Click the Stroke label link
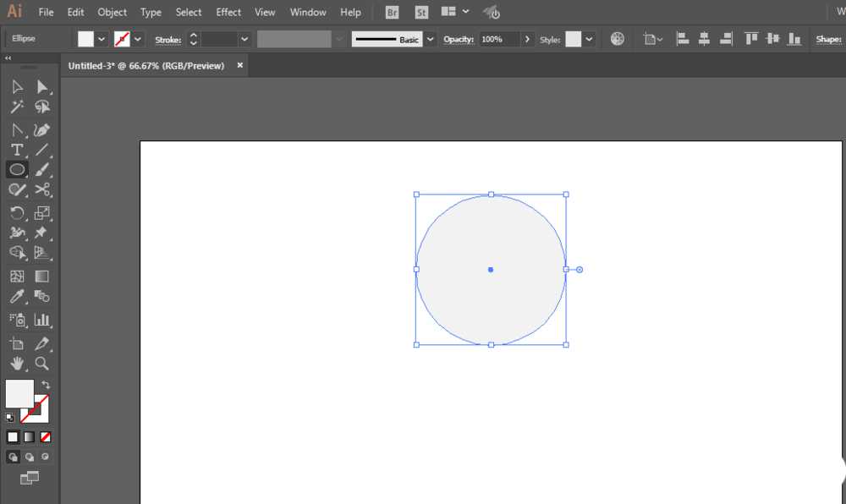This screenshot has width=846, height=504. click(168, 40)
